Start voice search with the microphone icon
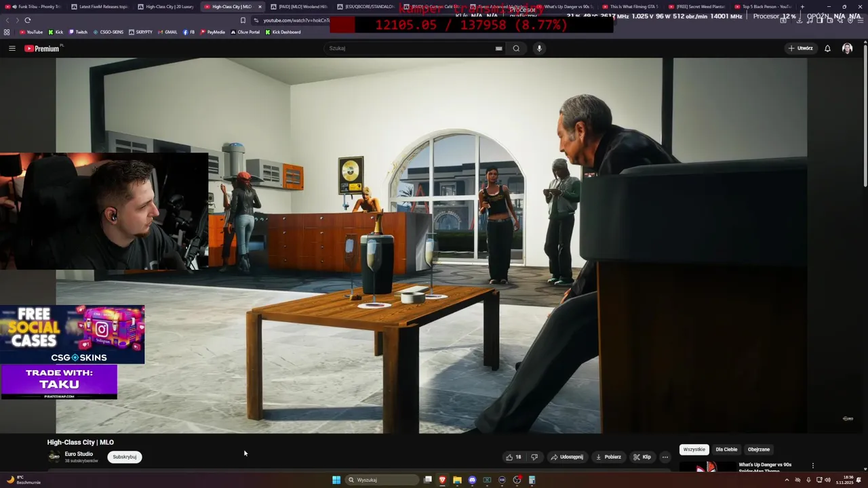The image size is (868, 488). (x=539, y=48)
